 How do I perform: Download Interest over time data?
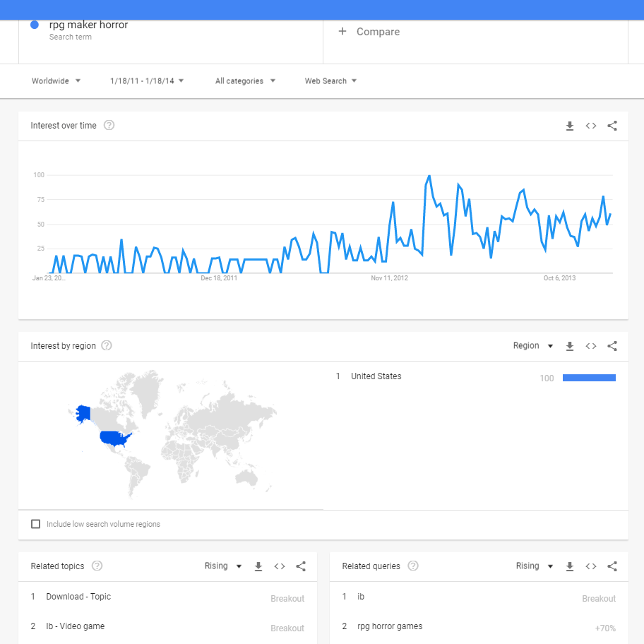570,126
